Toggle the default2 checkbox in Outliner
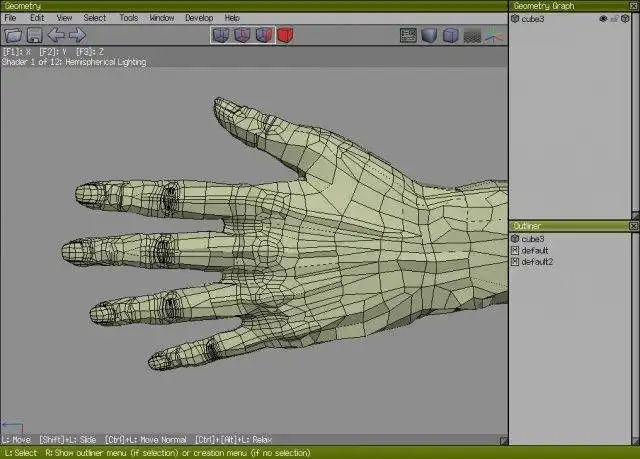Viewport: 640px width, 459px height. point(515,262)
